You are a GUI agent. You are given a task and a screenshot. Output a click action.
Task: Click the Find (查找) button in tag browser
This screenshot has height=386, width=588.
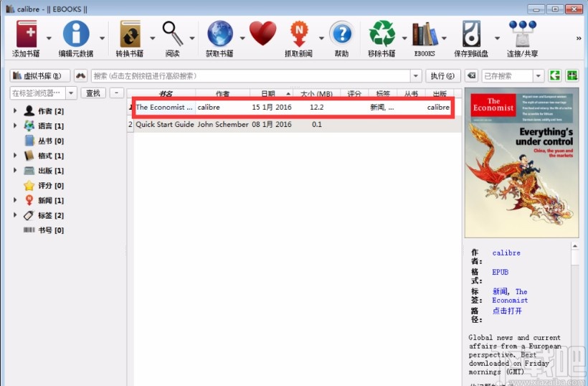93,93
